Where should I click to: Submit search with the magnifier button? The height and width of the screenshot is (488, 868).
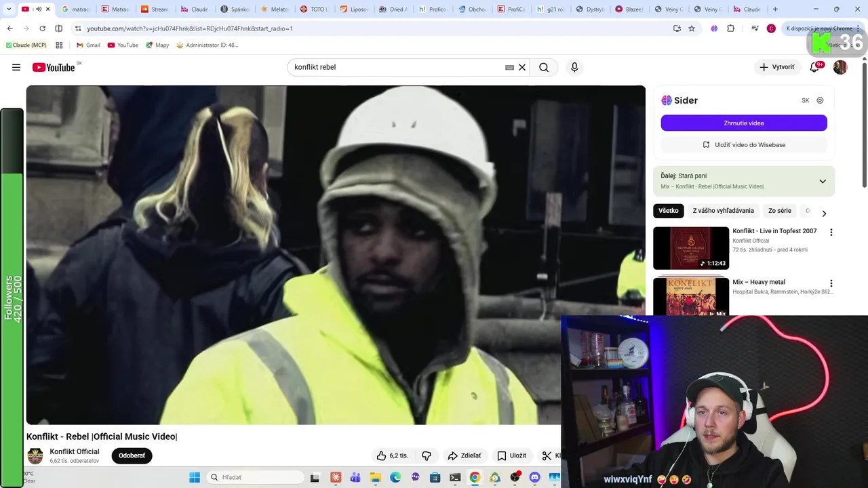(x=544, y=67)
